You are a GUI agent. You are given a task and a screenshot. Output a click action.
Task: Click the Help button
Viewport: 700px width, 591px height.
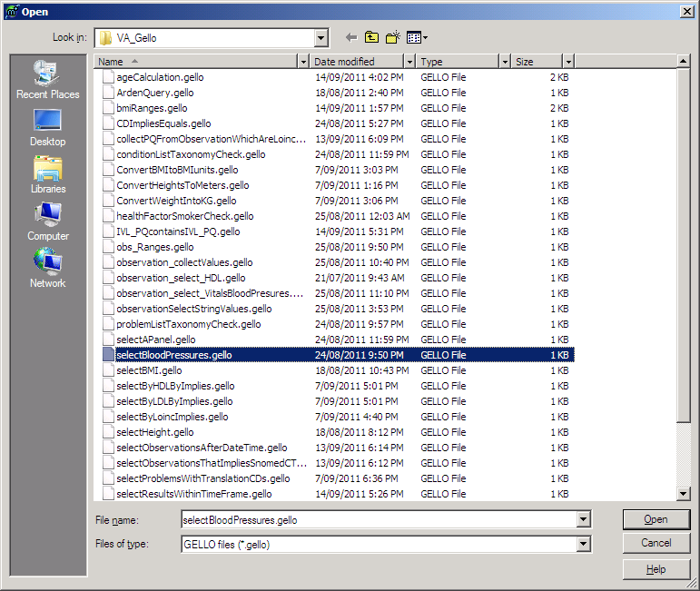656,569
